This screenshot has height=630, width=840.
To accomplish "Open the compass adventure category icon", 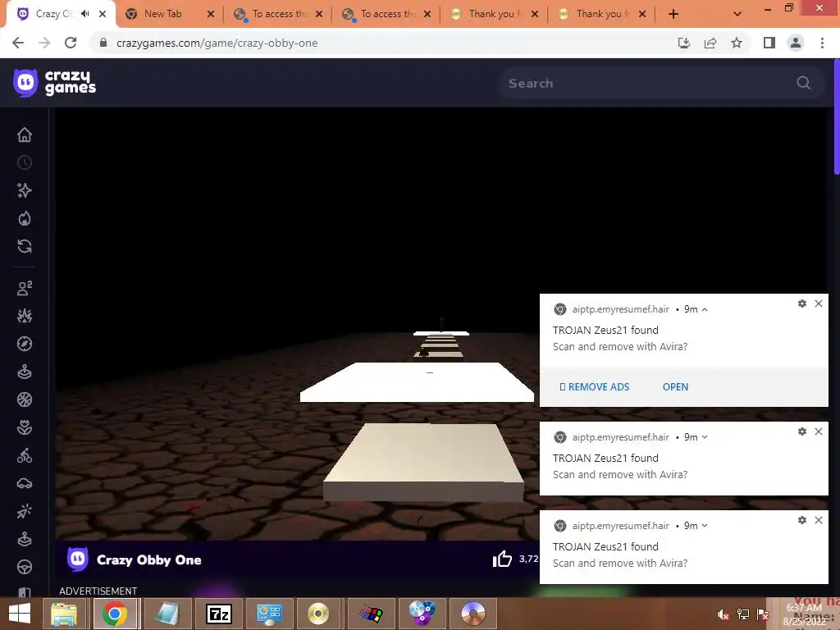I will (25, 344).
